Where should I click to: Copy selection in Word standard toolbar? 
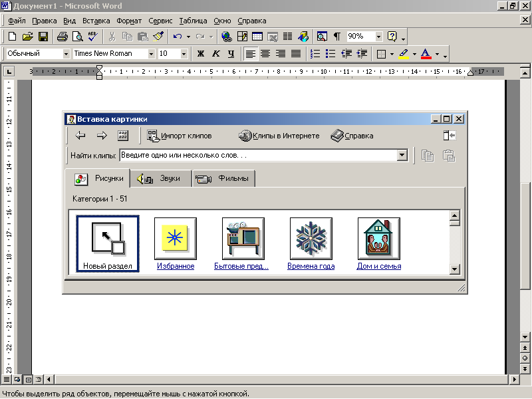coord(127,37)
